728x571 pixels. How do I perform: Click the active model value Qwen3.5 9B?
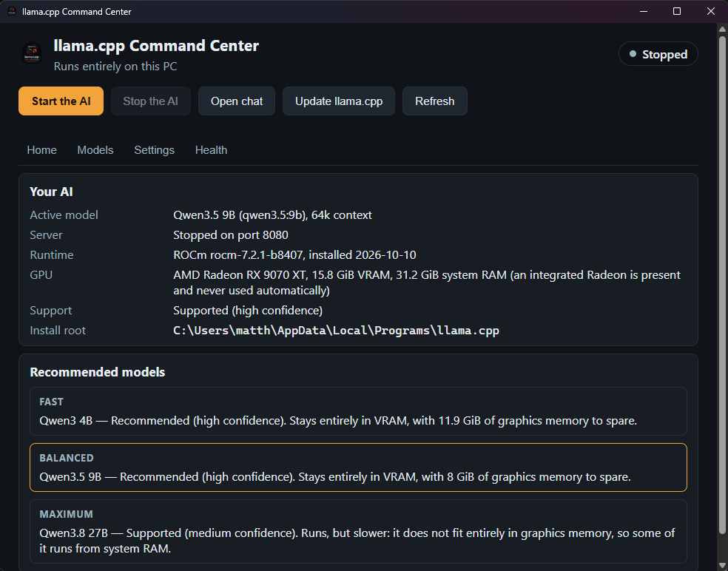pyautogui.click(x=272, y=215)
